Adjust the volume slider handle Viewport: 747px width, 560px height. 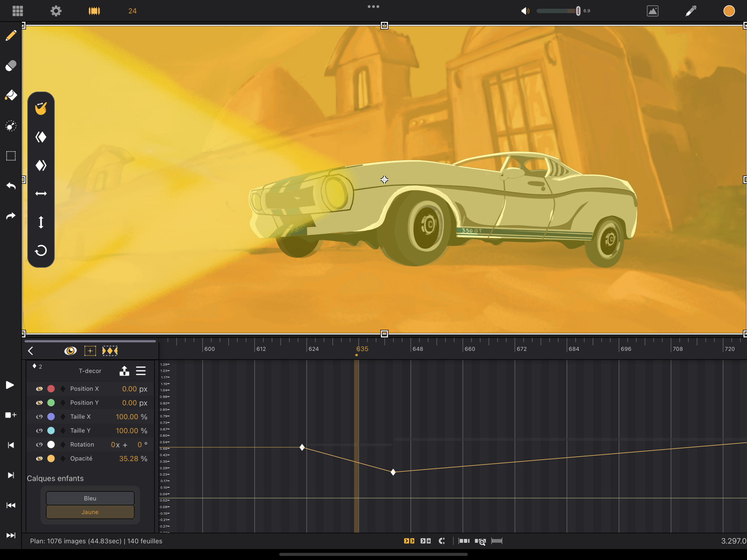[578, 11]
